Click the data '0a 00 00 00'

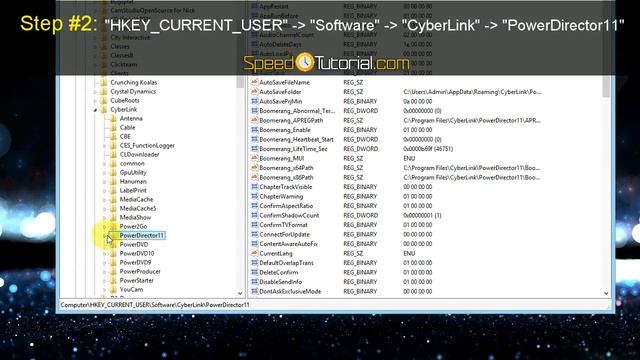[x=418, y=101]
